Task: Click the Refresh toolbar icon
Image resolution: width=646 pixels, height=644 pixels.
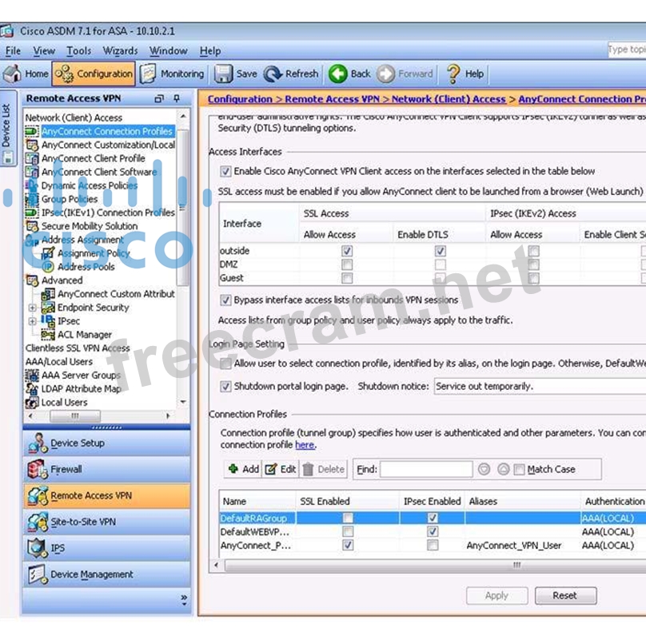Action: (273, 74)
